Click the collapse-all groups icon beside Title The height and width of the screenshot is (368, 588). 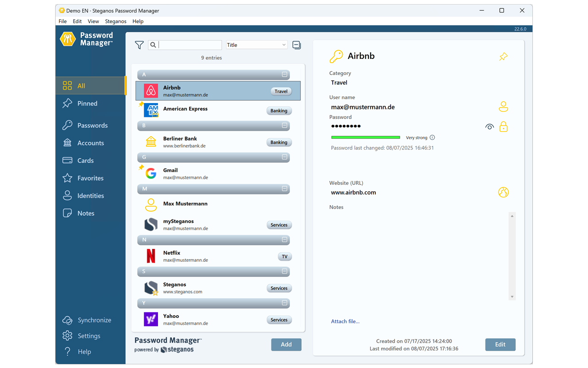297,45
